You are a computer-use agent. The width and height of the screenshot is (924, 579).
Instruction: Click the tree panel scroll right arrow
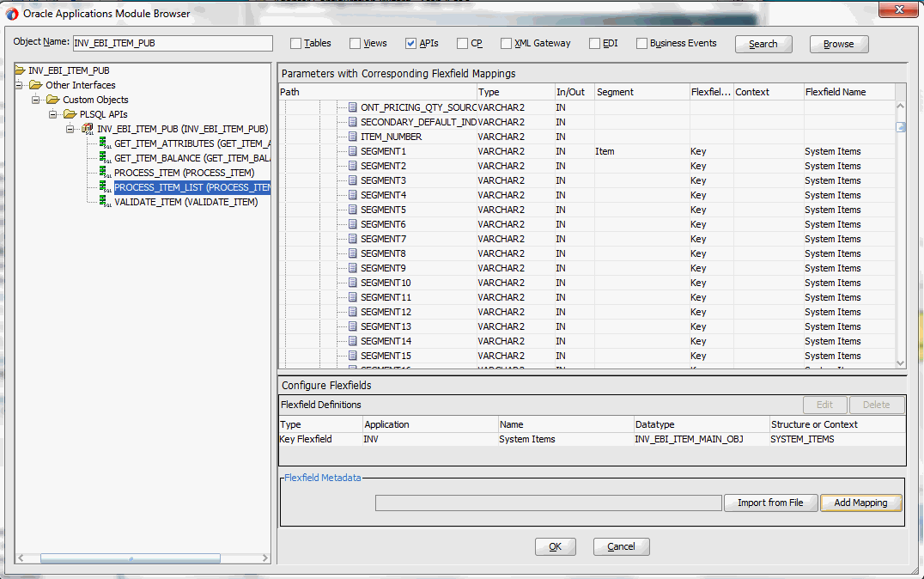pos(264,558)
